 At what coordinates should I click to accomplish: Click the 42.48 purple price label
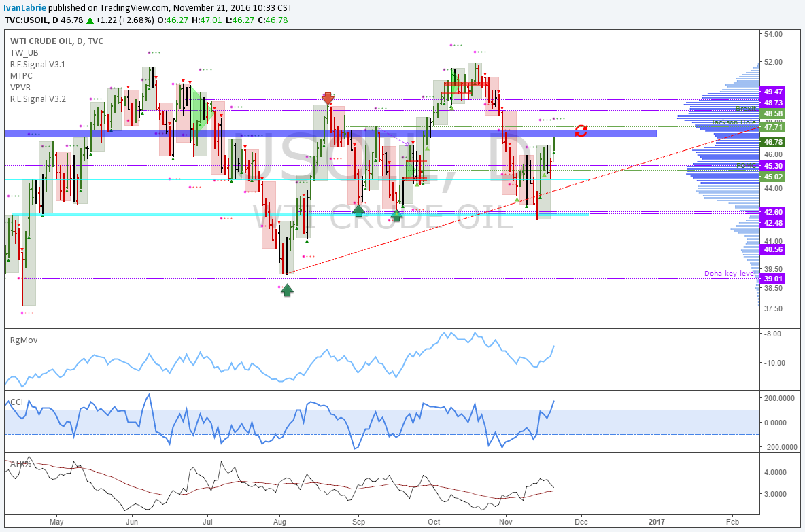[773, 223]
